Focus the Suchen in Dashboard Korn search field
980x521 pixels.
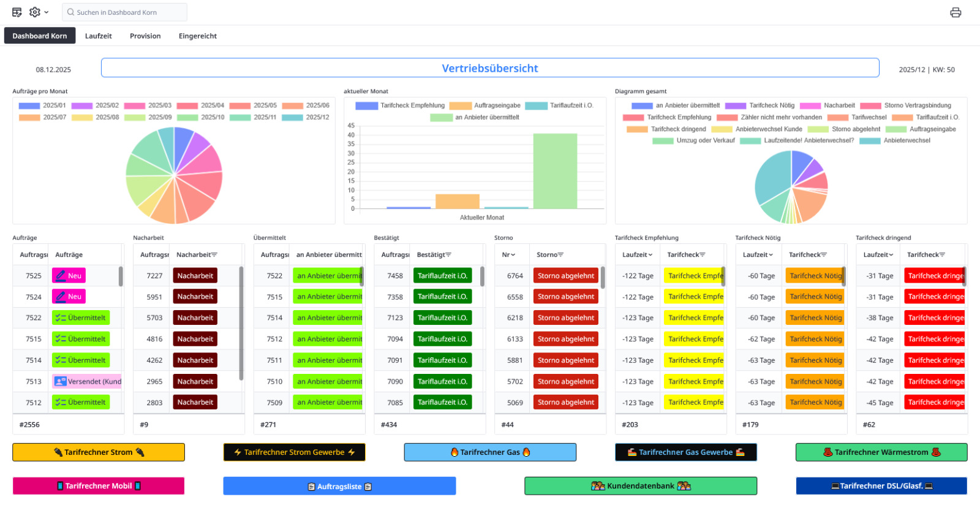coord(124,12)
